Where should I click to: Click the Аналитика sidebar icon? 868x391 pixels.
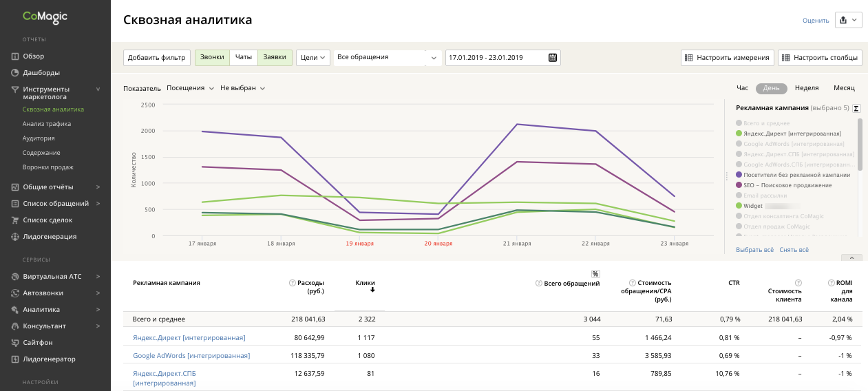click(15, 309)
